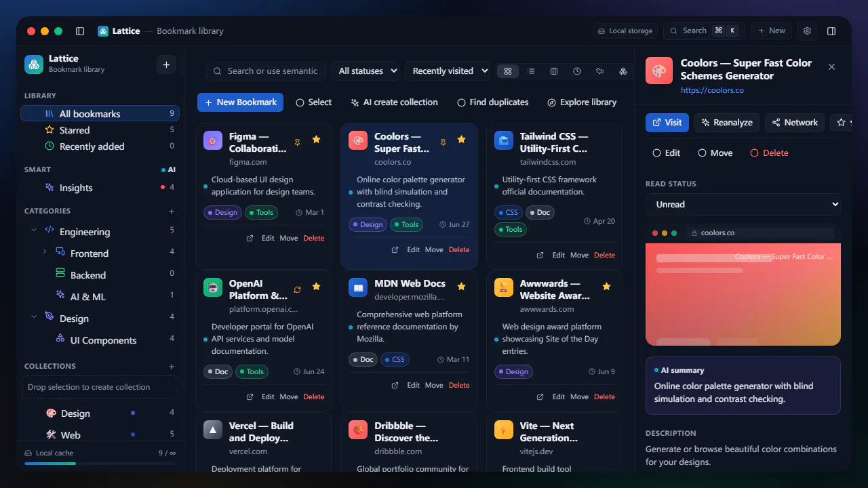Open Recently added
Viewport: 868px width, 488px height.
100,146
